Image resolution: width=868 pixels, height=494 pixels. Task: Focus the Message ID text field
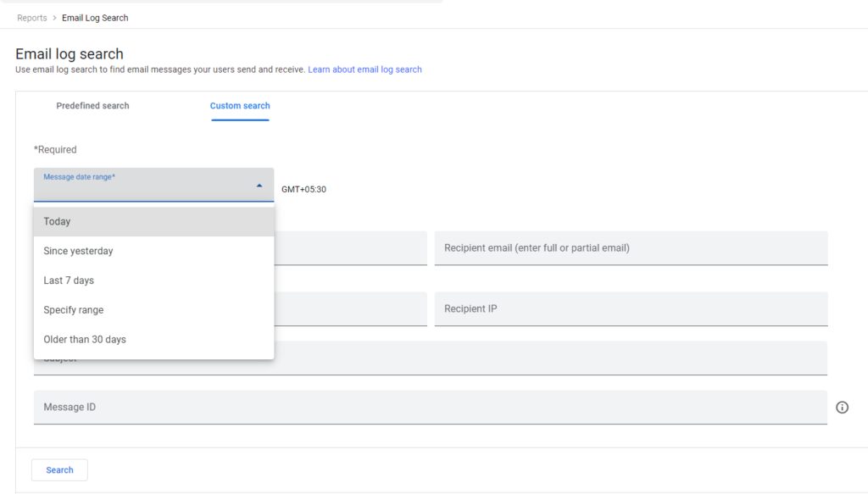[x=430, y=408]
